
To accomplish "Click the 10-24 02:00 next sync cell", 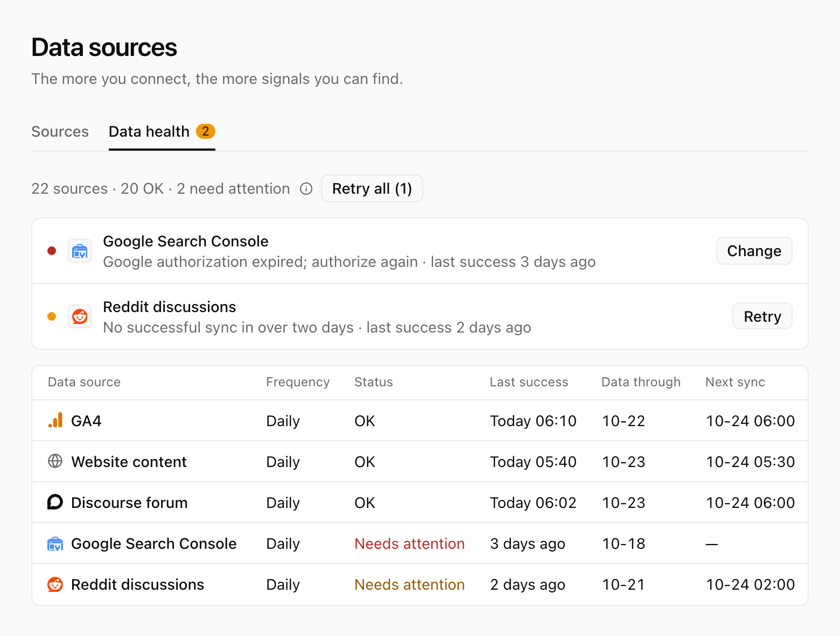I will click(750, 584).
